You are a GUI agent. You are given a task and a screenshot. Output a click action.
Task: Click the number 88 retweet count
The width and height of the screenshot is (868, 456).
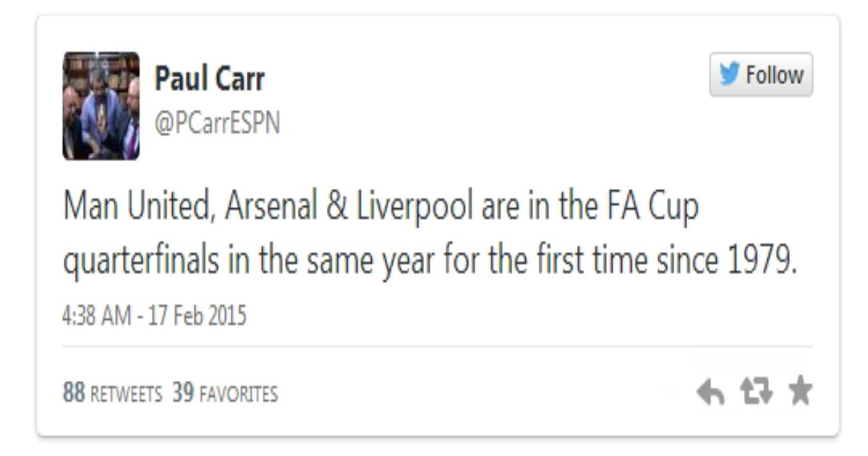(73, 394)
